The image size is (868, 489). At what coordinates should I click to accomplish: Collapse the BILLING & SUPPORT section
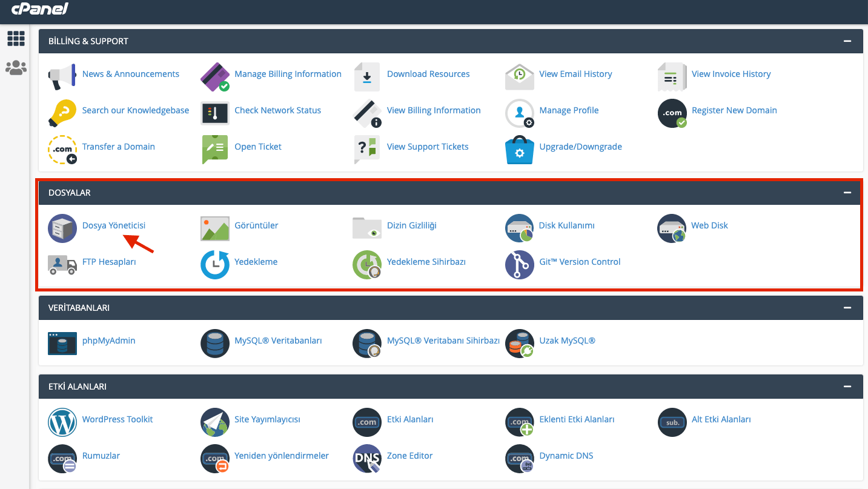click(x=847, y=41)
